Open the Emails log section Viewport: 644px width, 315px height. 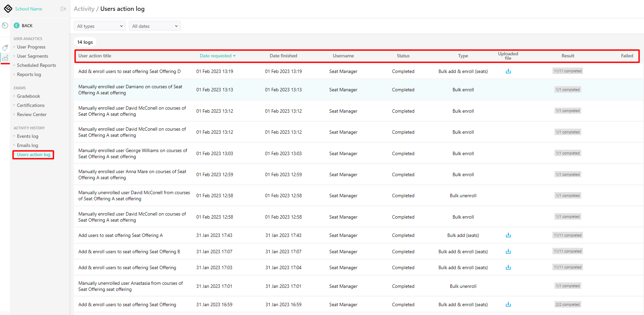coord(27,145)
